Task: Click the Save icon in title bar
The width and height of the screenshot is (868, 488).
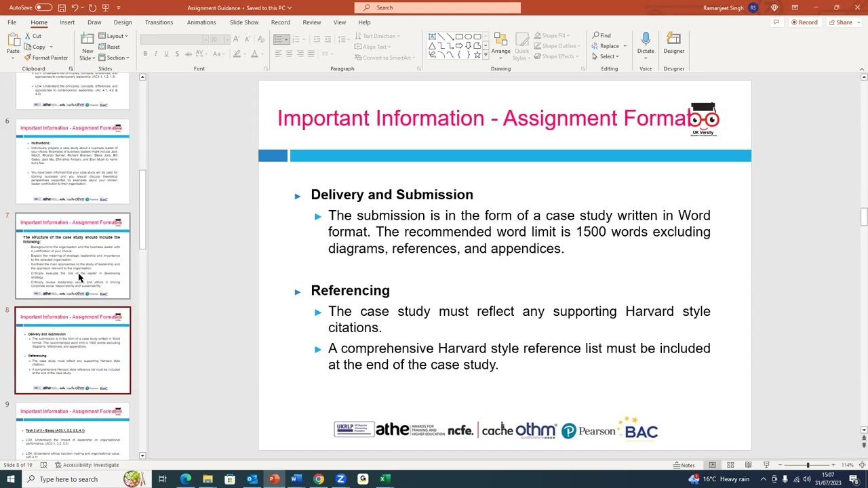Action: coord(62,7)
